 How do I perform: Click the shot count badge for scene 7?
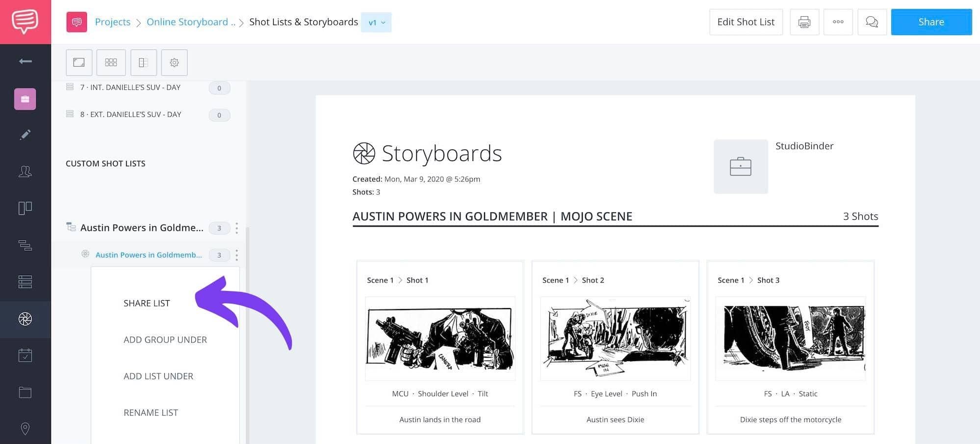coord(219,88)
